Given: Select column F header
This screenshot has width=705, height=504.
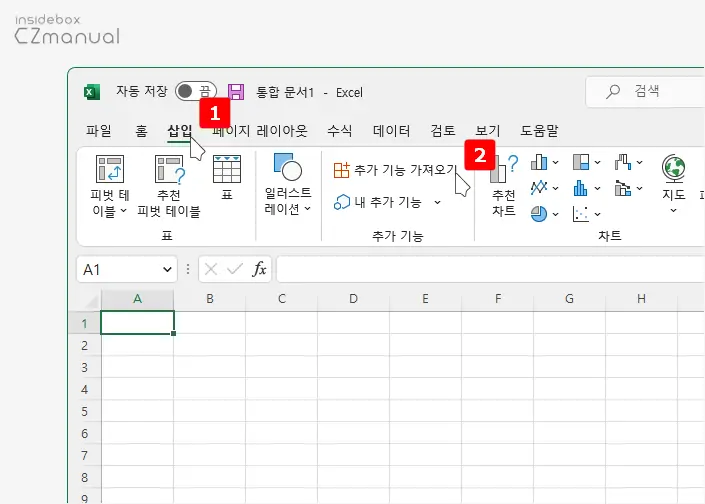Looking at the screenshot, I should pyautogui.click(x=498, y=299).
